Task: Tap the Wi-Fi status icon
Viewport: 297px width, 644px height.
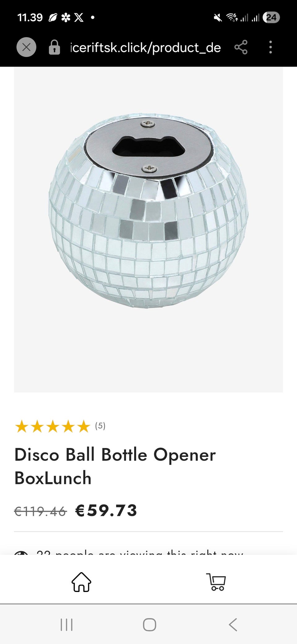Action: (232, 18)
